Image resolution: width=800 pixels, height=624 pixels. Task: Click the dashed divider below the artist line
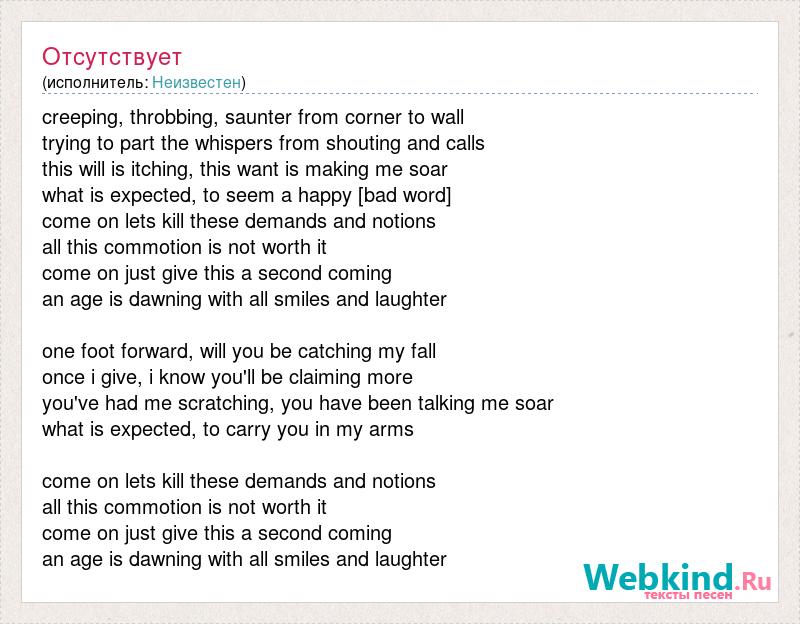[x=400, y=94]
